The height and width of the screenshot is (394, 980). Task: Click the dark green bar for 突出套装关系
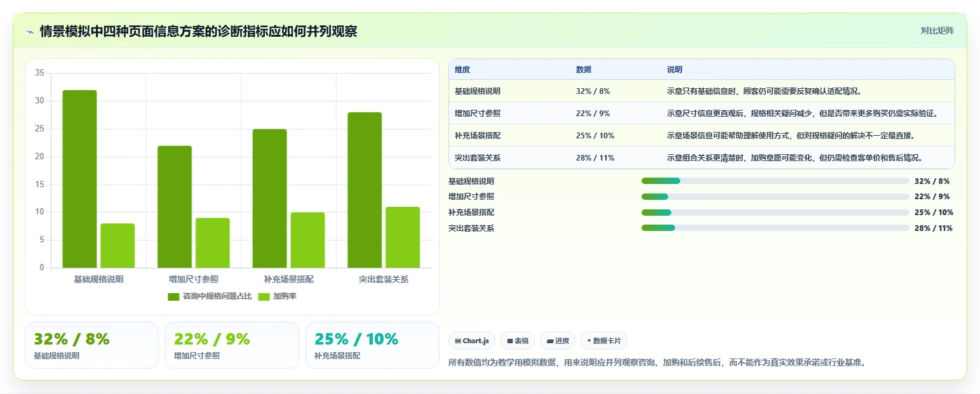(x=365, y=190)
